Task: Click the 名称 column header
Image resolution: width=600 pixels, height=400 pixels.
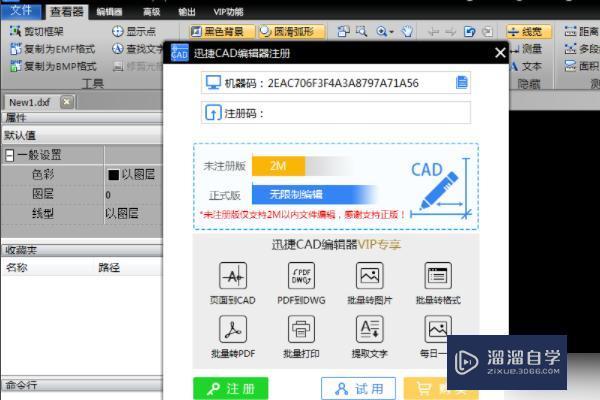Action: tap(17, 267)
